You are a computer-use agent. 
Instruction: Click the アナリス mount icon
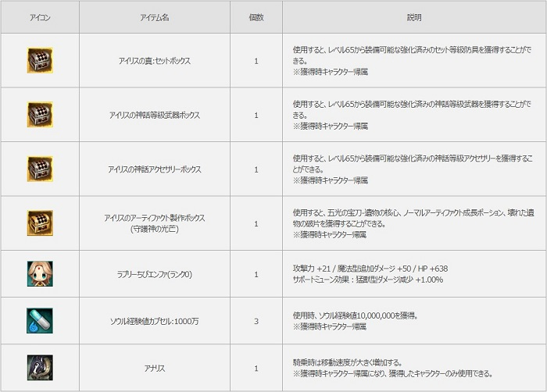coord(40,367)
